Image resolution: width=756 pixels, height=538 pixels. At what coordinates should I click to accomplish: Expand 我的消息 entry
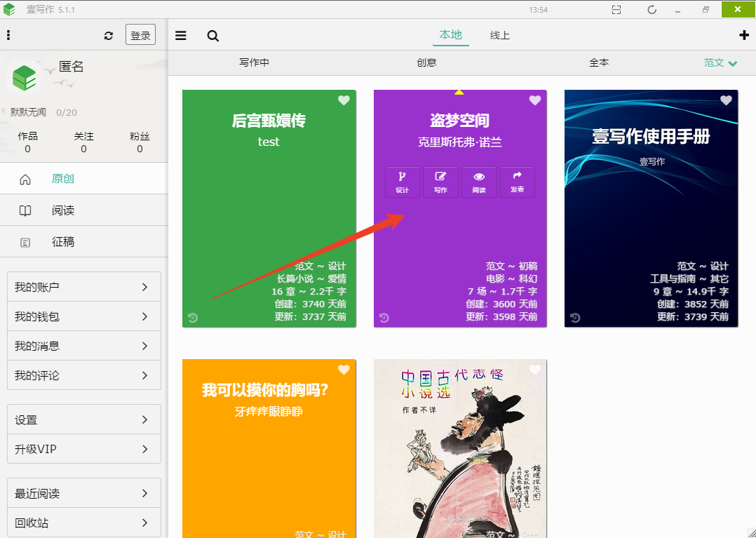84,346
